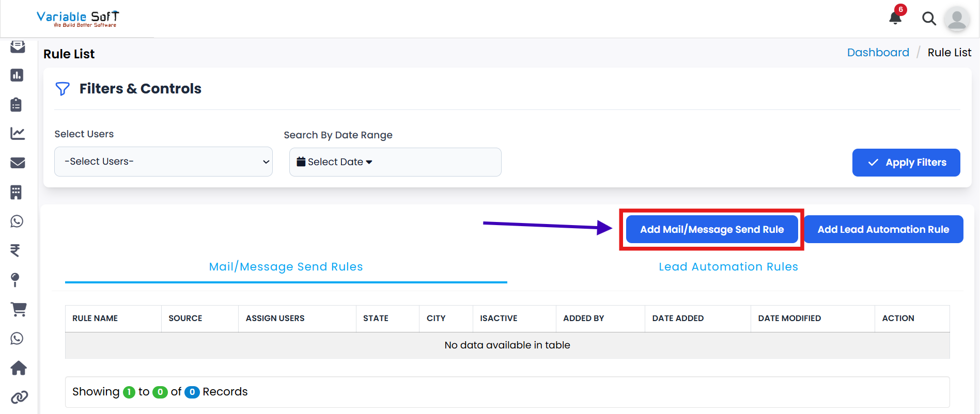Click Add Mail/Message Send Rule button
Screen dimensions: 980x414
click(x=712, y=229)
